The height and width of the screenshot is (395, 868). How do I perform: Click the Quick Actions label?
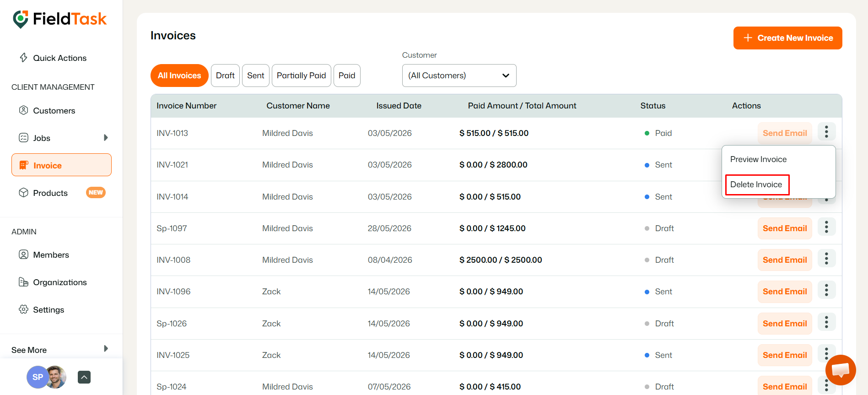coord(60,58)
